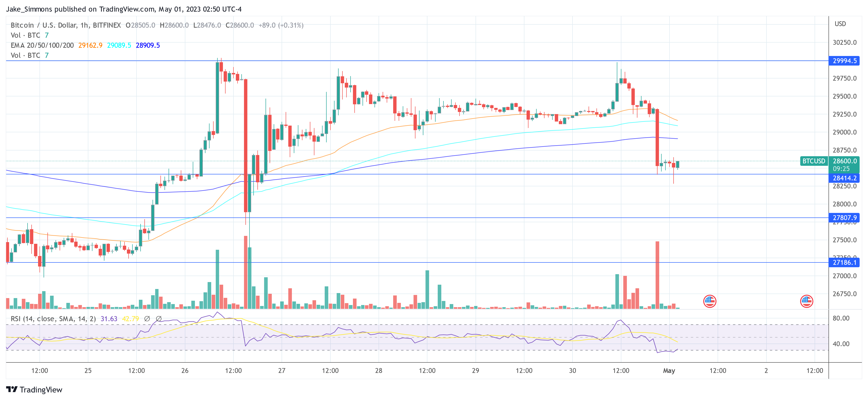868x400 pixels.
Task: Click the 29000.0 price axis label
Action: (x=844, y=132)
